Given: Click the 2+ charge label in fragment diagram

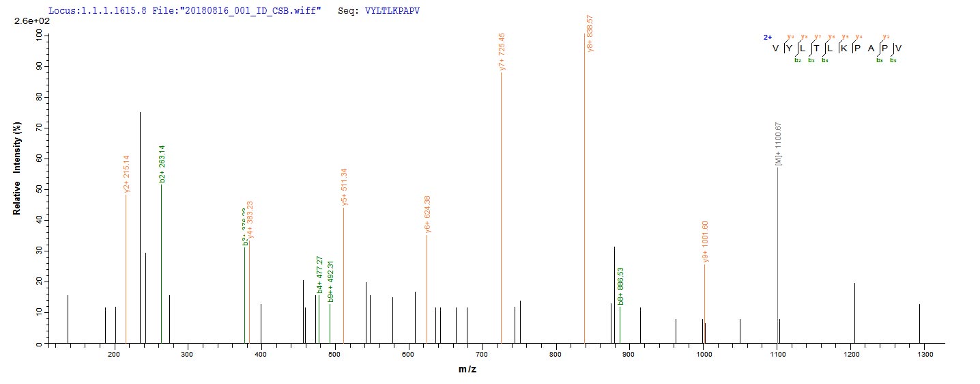Looking at the screenshot, I should pyautogui.click(x=767, y=38).
